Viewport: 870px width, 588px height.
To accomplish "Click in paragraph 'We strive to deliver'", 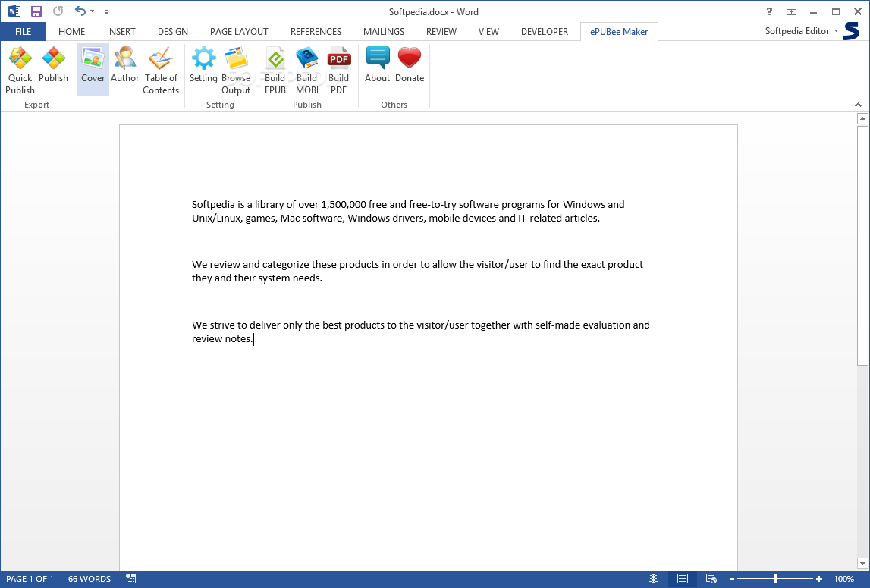I will [420, 332].
